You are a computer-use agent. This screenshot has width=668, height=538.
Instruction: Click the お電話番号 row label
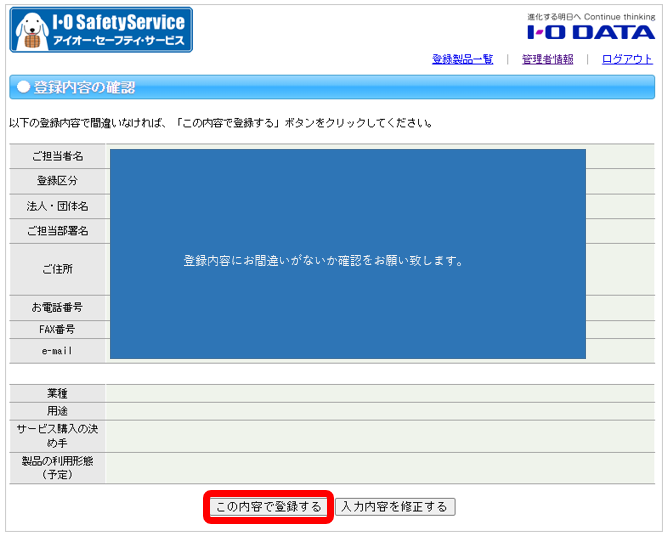pyautogui.click(x=57, y=307)
